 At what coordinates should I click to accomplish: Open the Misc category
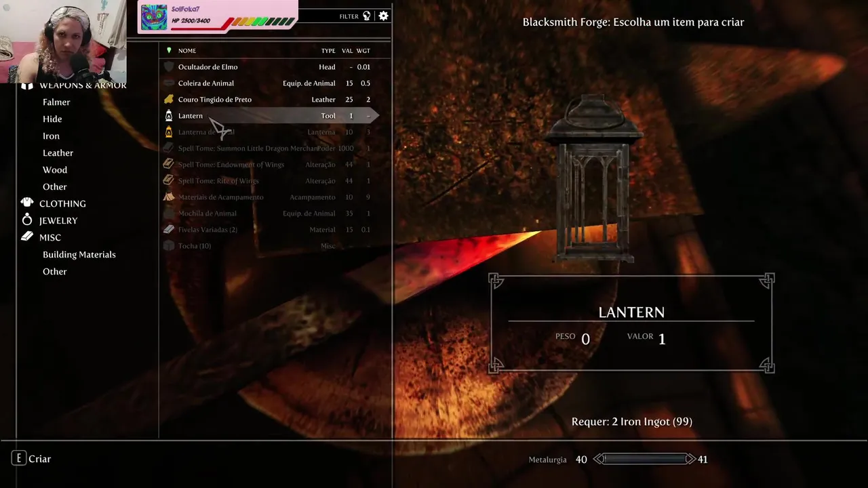point(50,238)
